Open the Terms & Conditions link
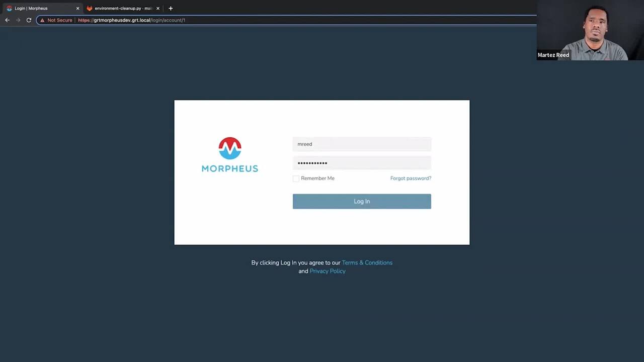 [367, 262]
